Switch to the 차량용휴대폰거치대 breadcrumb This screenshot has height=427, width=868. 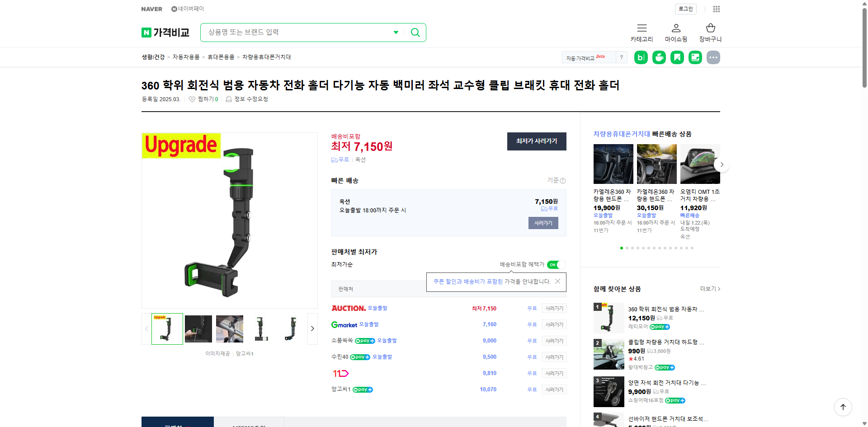point(267,57)
